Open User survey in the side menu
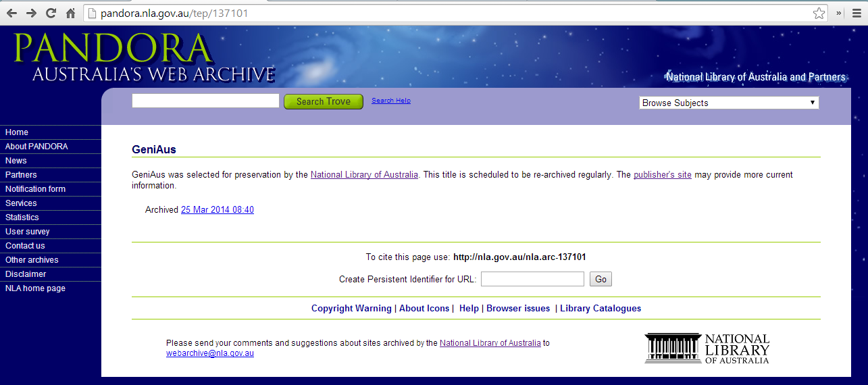This screenshot has height=385, width=868. [x=51, y=232]
